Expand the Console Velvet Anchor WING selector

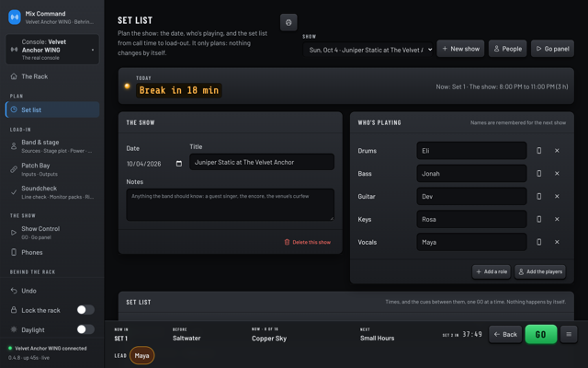[52, 50]
